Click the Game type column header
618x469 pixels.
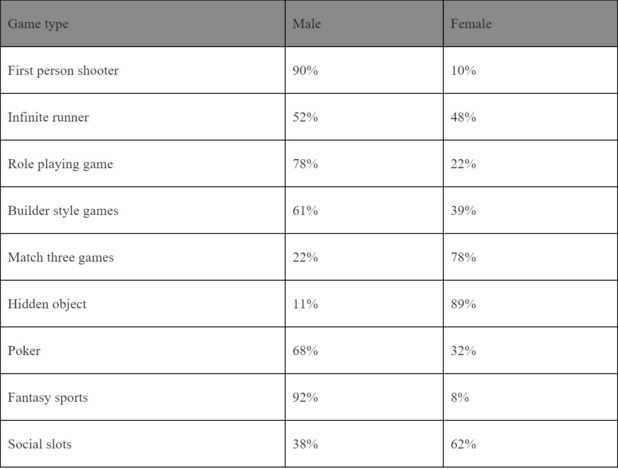point(39,24)
